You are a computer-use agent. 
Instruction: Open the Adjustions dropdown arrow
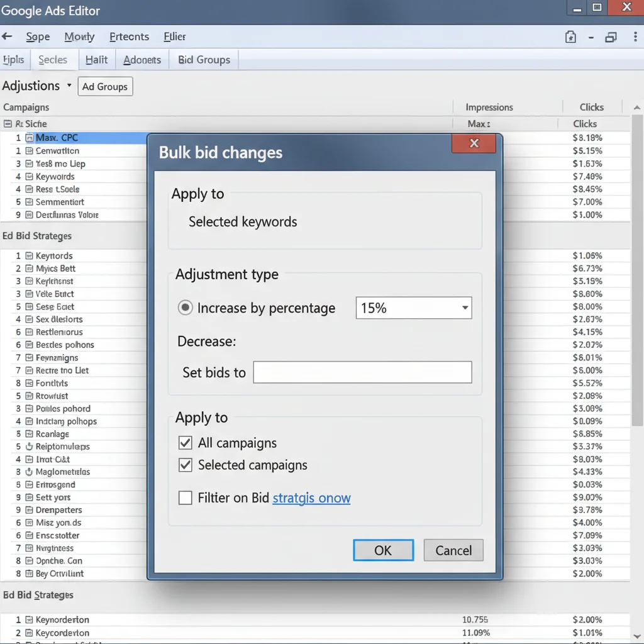point(69,86)
